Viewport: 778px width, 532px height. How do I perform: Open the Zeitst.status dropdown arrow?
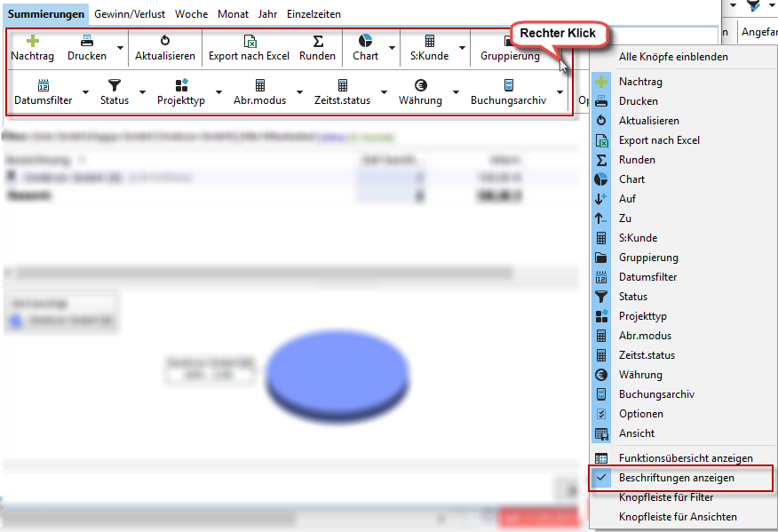(x=384, y=92)
